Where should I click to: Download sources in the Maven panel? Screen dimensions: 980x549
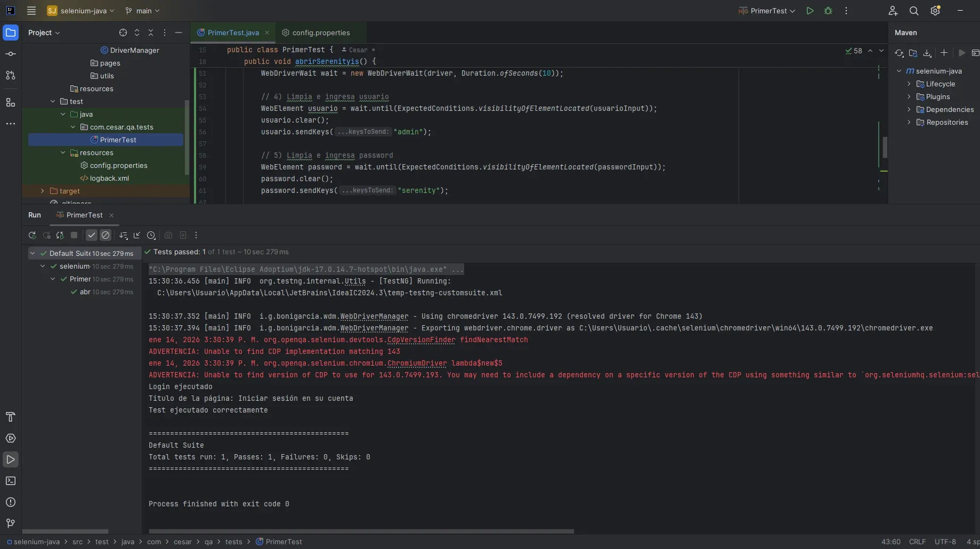[x=927, y=53]
